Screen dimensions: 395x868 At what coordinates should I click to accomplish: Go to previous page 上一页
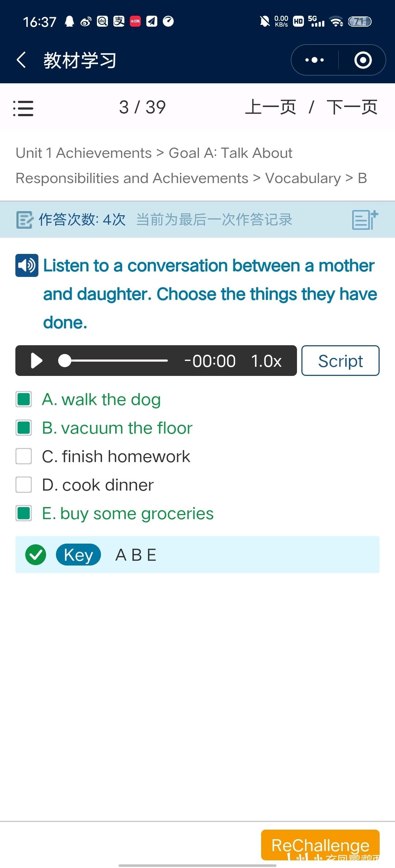(270, 107)
